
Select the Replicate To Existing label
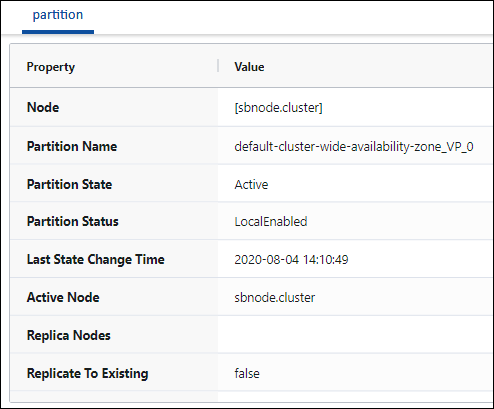point(87,373)
